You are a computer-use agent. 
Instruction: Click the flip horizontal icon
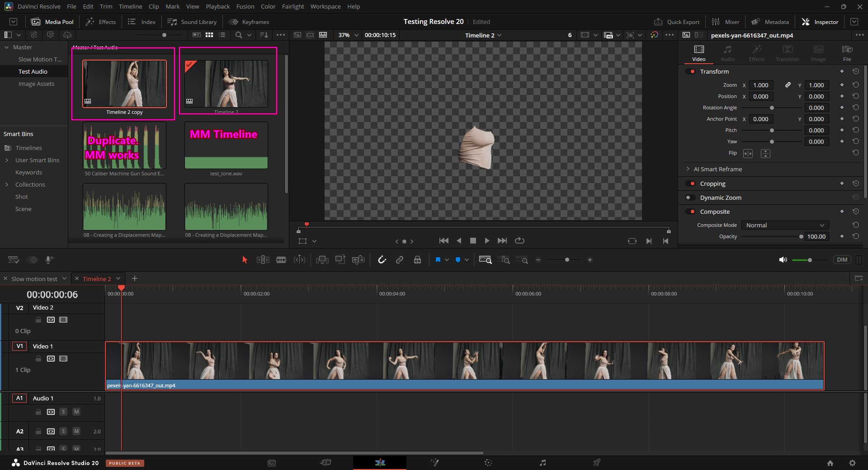click(x=748, y=154)
